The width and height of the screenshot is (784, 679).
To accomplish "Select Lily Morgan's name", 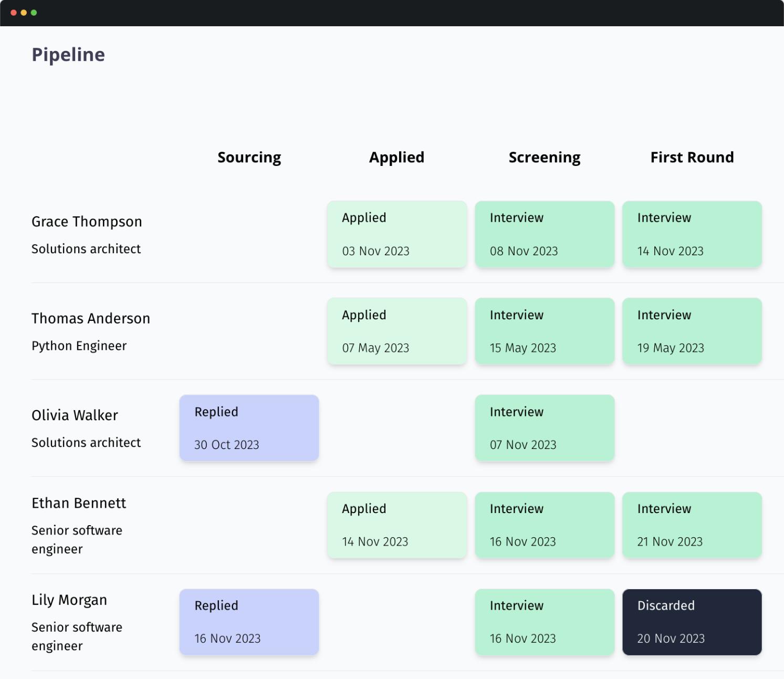I will coord(69,599).
